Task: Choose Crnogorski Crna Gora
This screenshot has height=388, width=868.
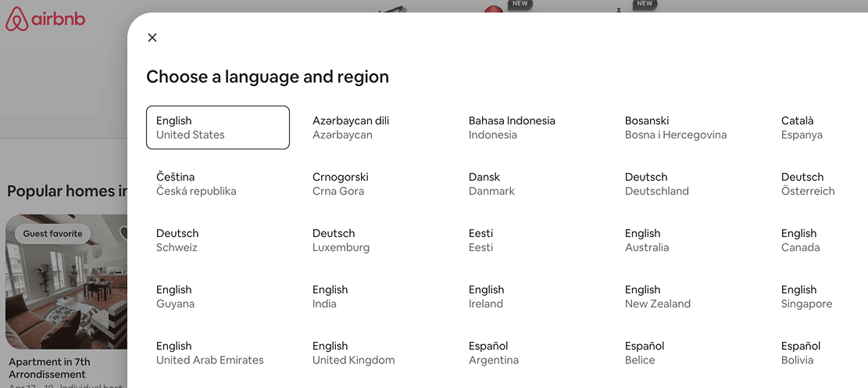Action: 341,184
